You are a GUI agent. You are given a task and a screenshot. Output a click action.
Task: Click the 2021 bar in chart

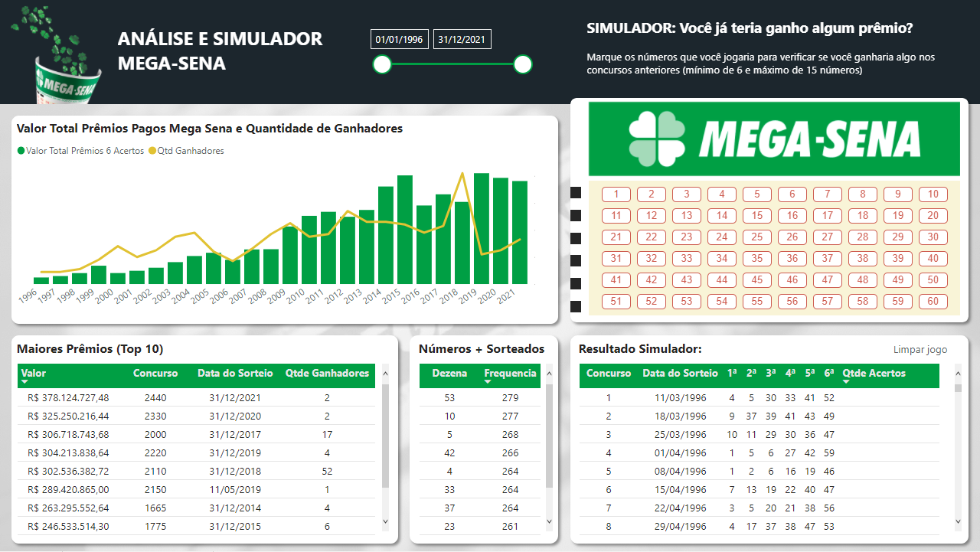(520, 233)
